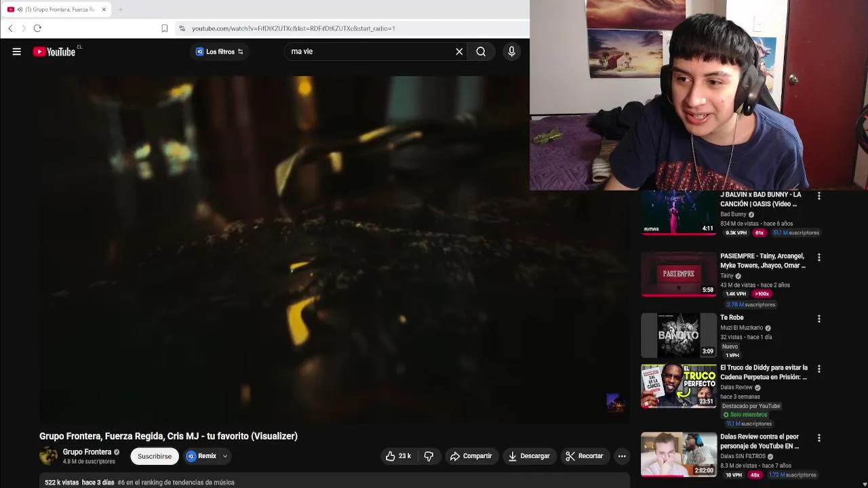Clear the search box with the X icon
The width and height of the screenshot is (868, 488).
coord(459,52)
